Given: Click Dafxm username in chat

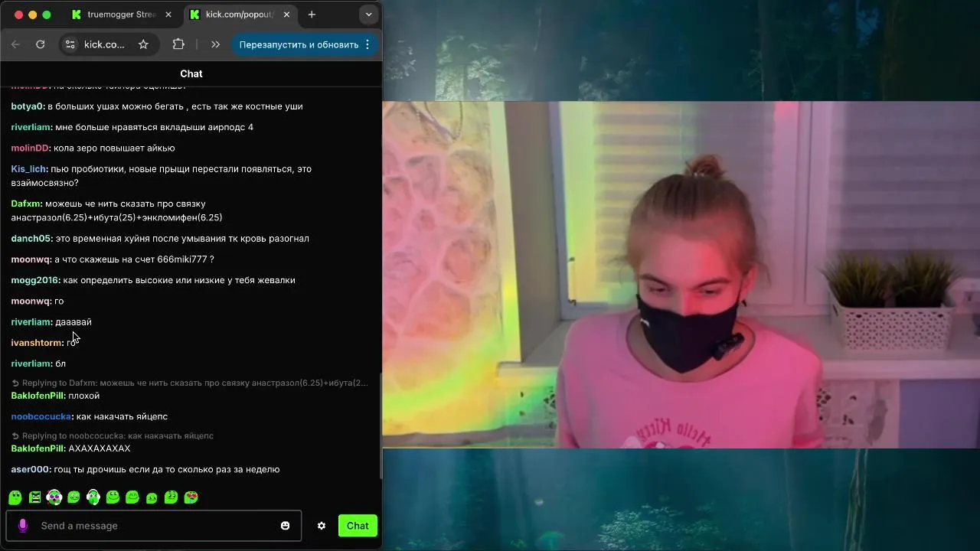Looking at the screenshot, I should tap(27, 204).
